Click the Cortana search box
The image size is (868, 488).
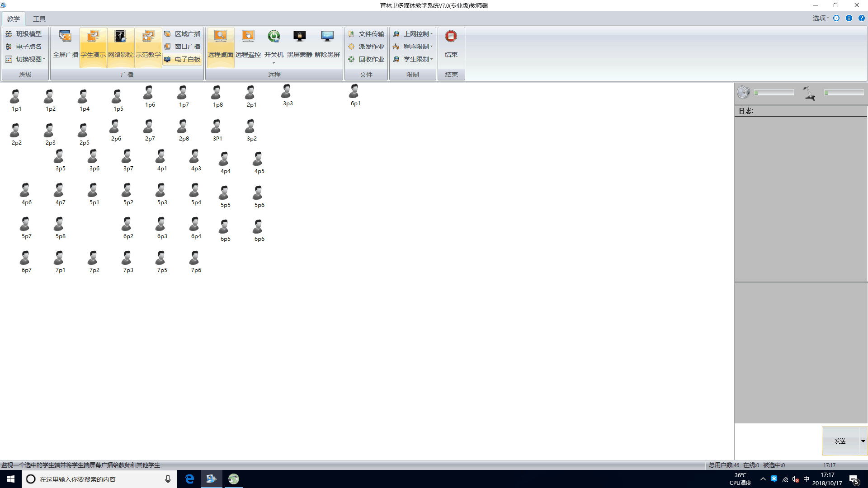[x=99, y=479]
